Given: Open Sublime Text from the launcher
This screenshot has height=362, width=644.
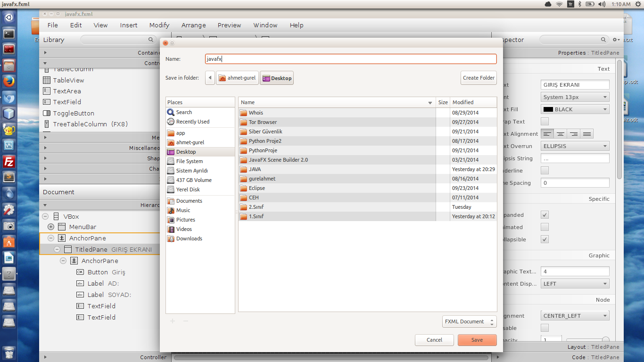Looking at the screenshot, I should click(9, 178).
